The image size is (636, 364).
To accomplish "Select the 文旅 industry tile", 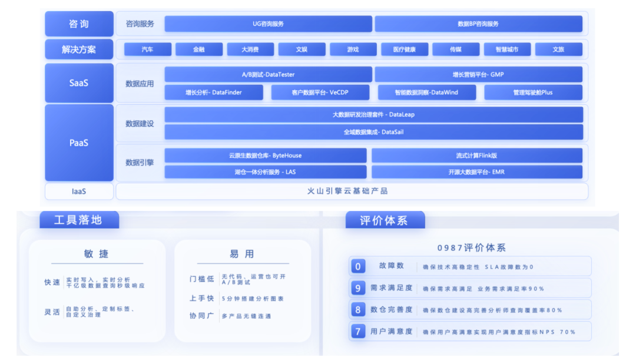I will click(x=558, y=49).
